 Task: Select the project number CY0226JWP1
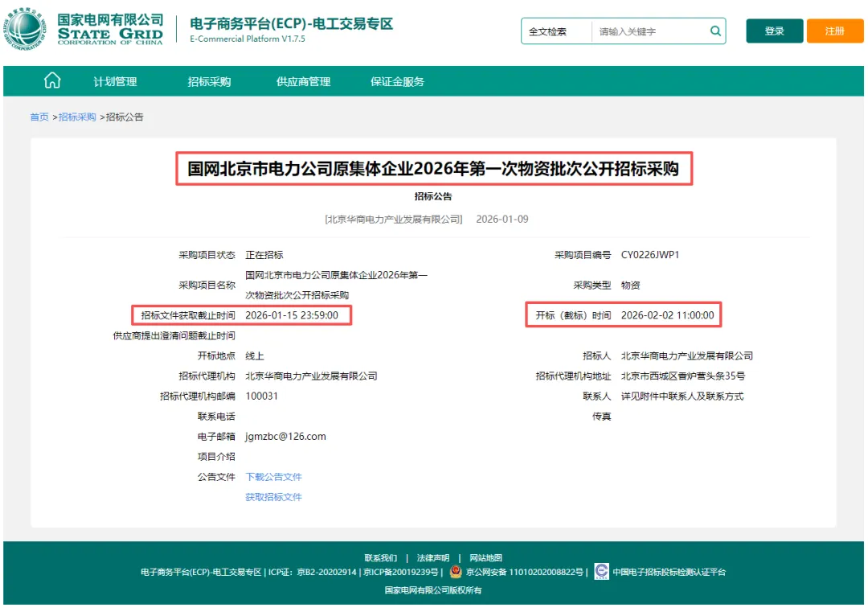(650, 255)
